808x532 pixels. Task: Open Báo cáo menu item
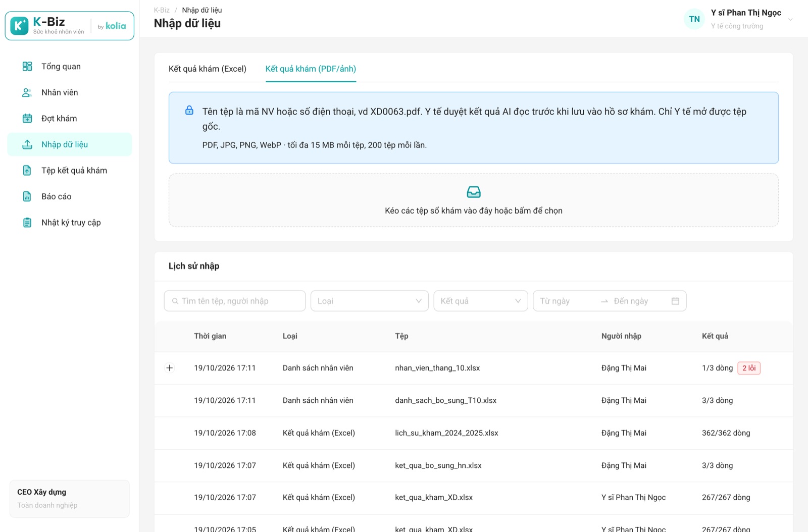point(70,196)
